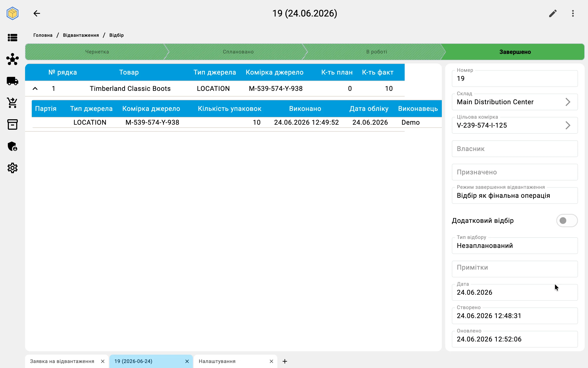The height and width of the screenshot is (368, 588).
Task: Open Режим завершення відвантаження field
Action: click(514, 195)
